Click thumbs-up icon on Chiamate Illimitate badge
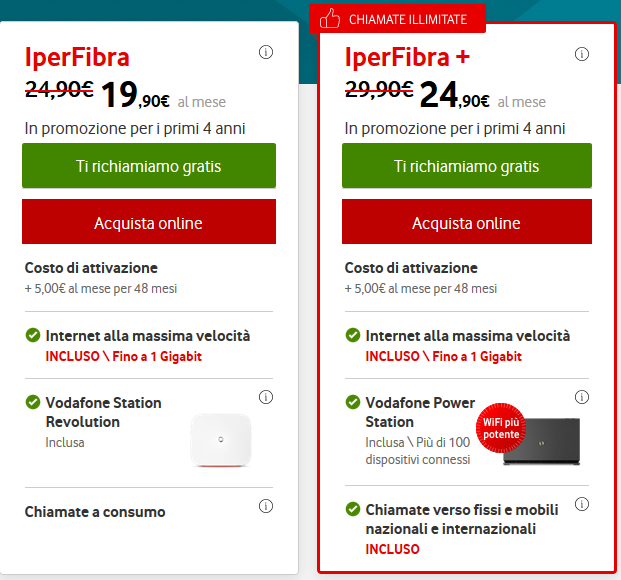 coord(330,19)
